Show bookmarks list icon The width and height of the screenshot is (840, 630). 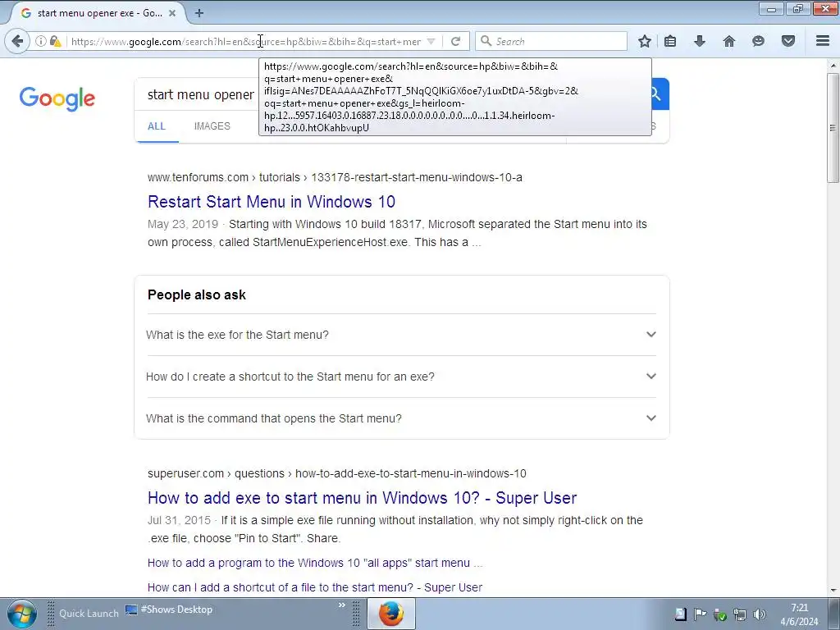(x=670, y=41)
